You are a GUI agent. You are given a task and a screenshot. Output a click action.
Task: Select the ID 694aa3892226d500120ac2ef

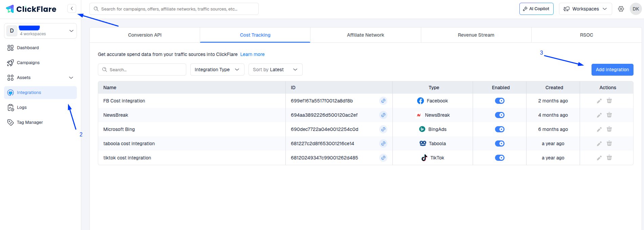click(324, 115)
